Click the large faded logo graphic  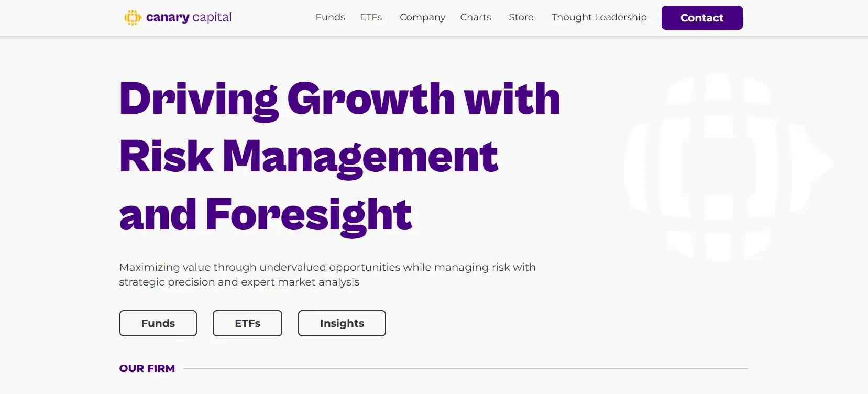pyautogui.click(x=727, y=167)
